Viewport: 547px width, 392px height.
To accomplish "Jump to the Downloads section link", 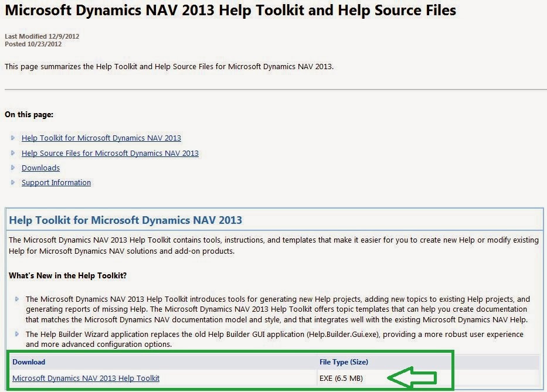I will pyautogui.click(x=40, y=168).
